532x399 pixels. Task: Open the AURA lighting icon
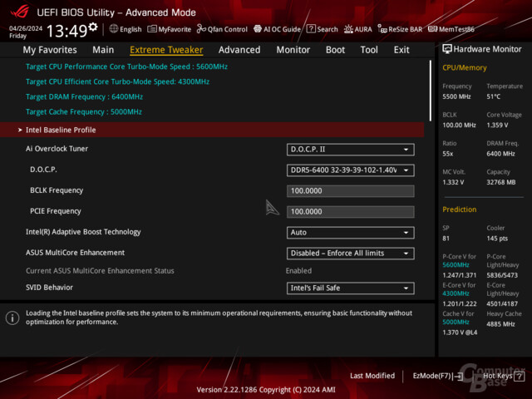coord(348,29)
